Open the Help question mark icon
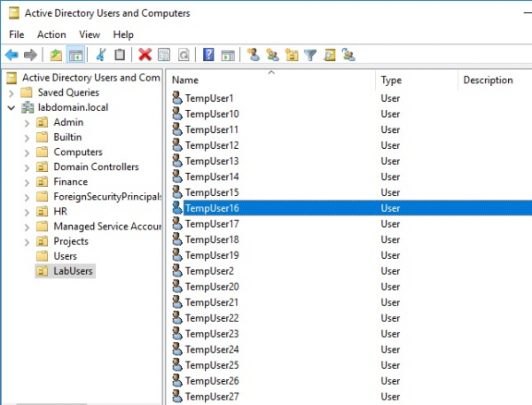The width and height of the screenshot is (532, 405). (208, 55)
